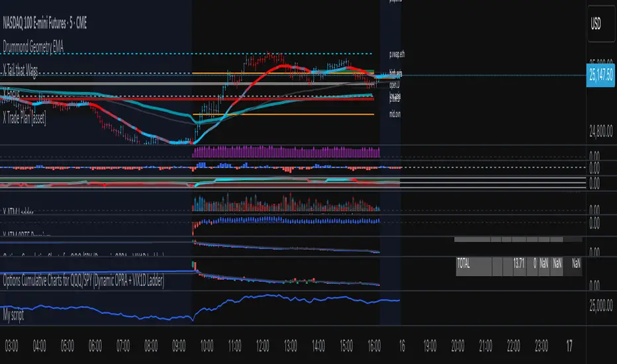Select the X Tail that Wags indicator legend
Viewport: 617px width, 364px height.
21,70
